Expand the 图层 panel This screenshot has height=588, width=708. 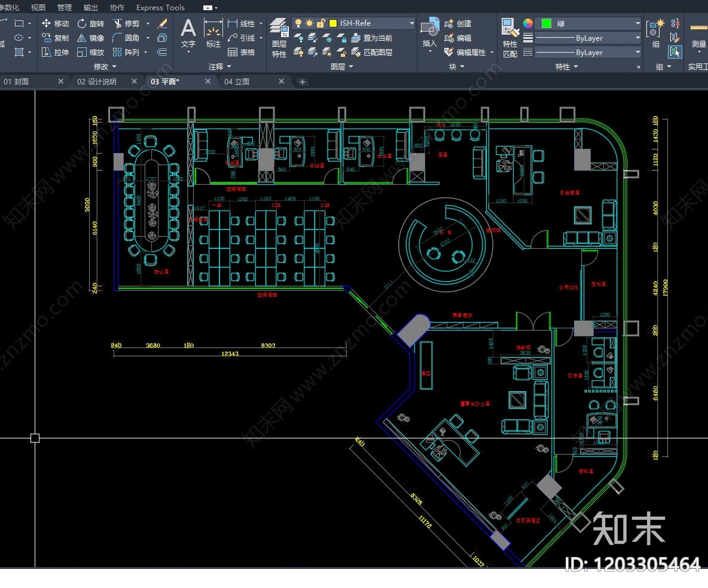pos(342,66)
